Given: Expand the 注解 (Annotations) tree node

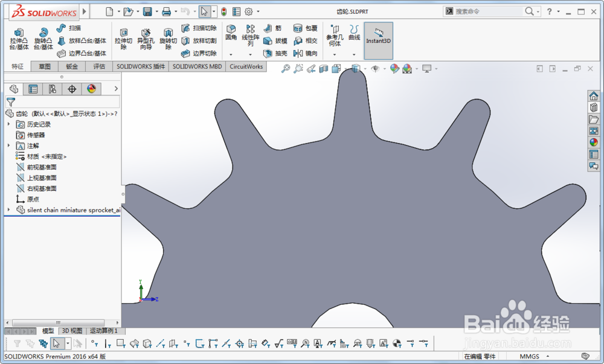Looking at the screenshot, I should [x=9, y=145].
